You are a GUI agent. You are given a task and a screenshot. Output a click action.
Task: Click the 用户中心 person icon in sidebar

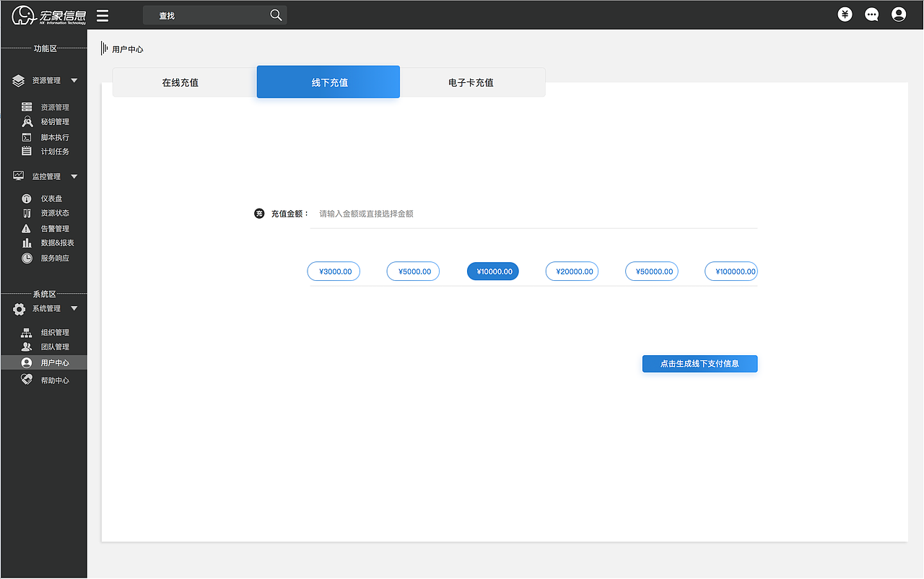[x=27, y=362]
